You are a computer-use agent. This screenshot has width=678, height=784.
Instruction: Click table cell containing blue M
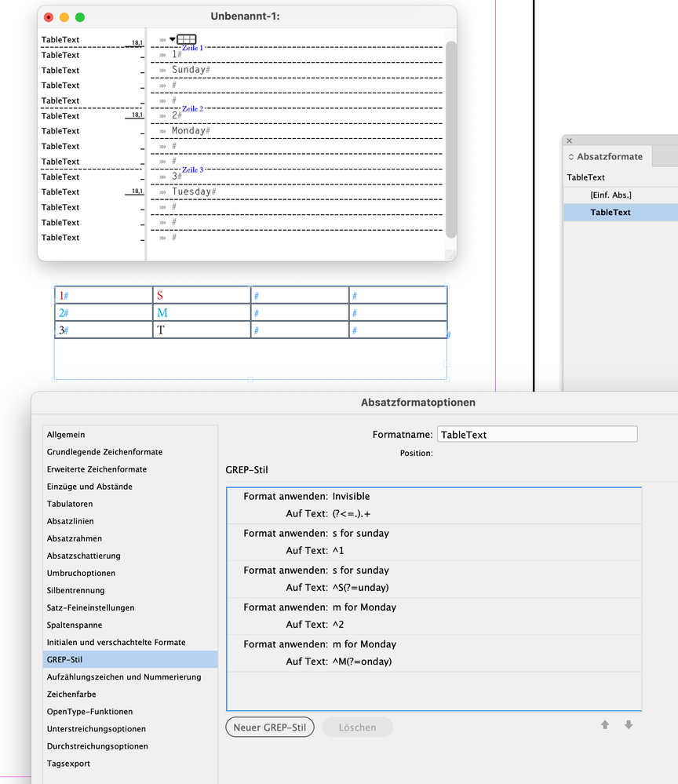pyautogui.click(x=202, y=313)
